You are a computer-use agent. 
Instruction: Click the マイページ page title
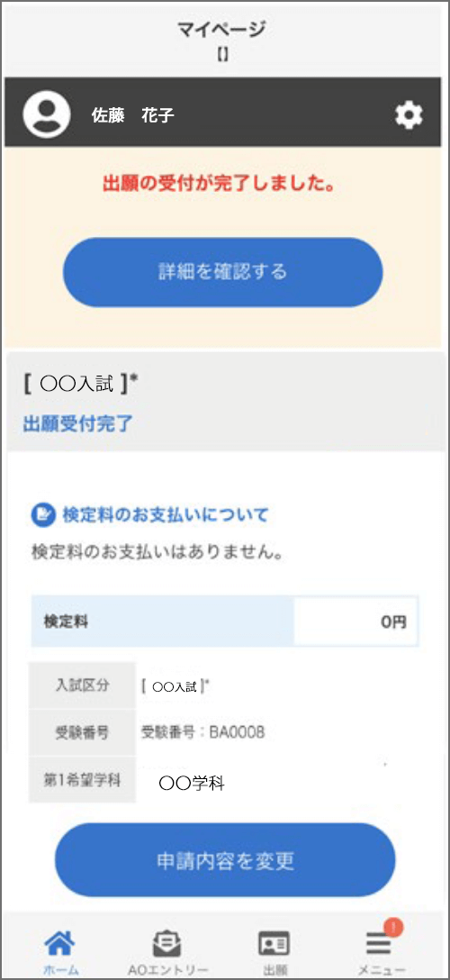tap(221, 29)
